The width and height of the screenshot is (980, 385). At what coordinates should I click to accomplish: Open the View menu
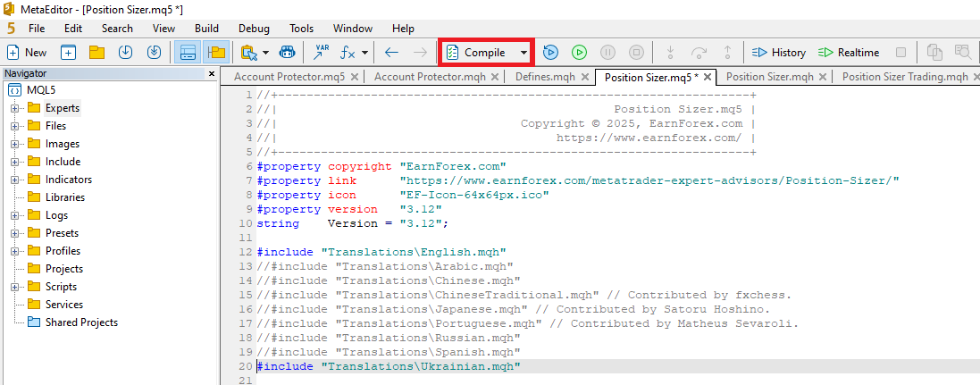[x=163, y=28]
